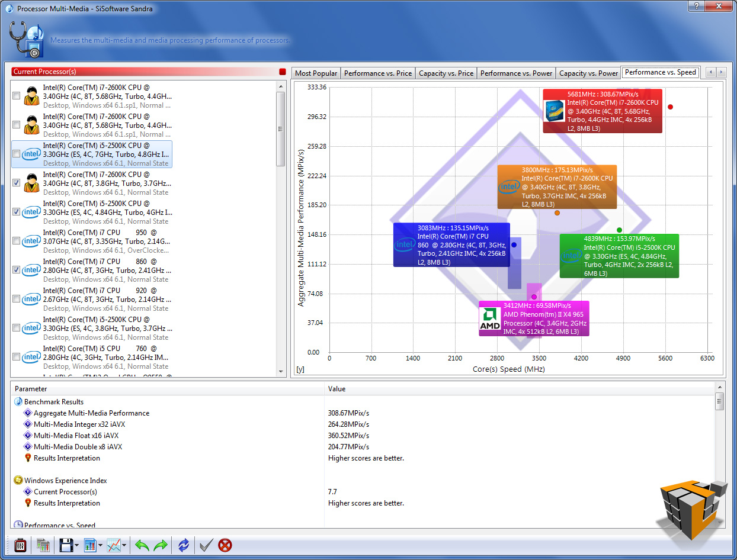Click the Parameter column header

(167, 389)
